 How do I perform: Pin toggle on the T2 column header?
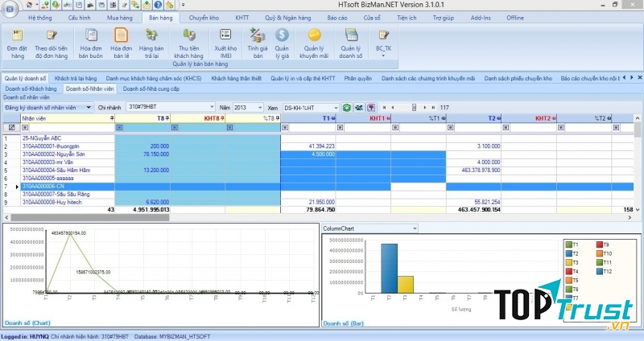pyautogui.click(x=498, y=118)
